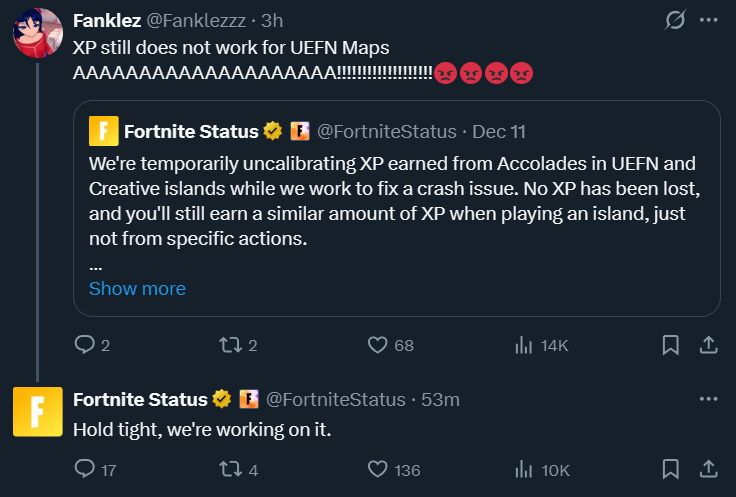The image size is (736, 497).
Task: Reply to Fanklez's tweet
Action: [85, 345]
